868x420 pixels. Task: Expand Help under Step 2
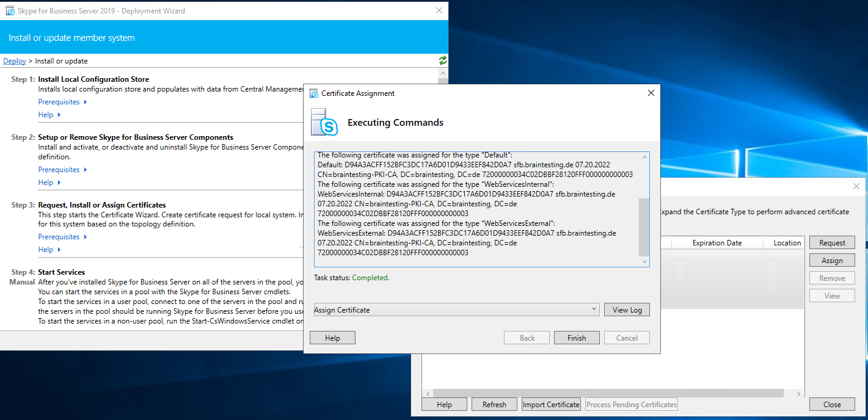[x=49, y=183]
